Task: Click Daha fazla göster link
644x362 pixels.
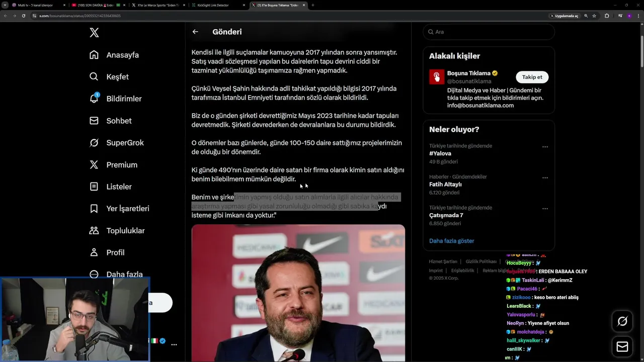Action: (452, 241)
